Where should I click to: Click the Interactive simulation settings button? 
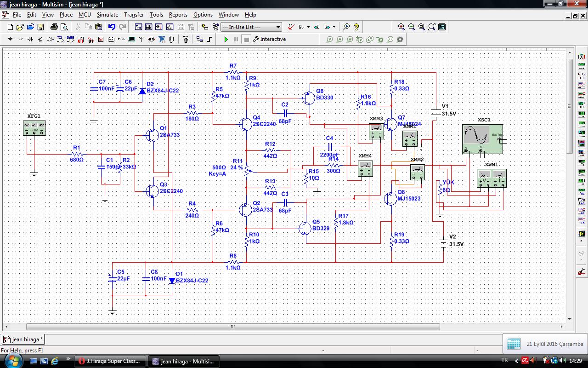pos(270,40)
